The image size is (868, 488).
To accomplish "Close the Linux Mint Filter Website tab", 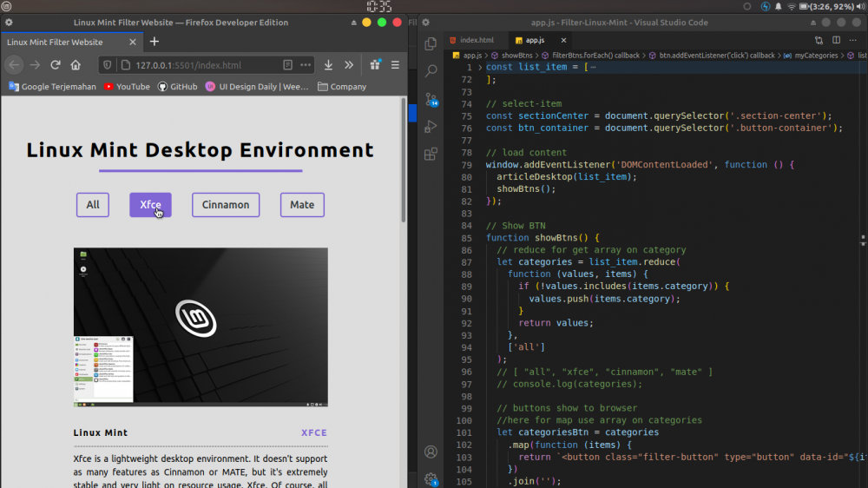I will [132, 42].
